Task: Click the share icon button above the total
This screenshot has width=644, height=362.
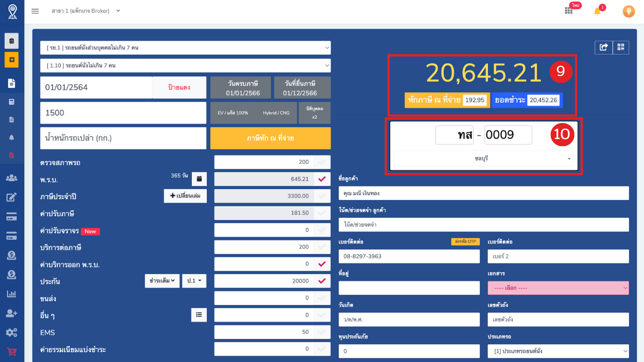Action: (603, 47)
